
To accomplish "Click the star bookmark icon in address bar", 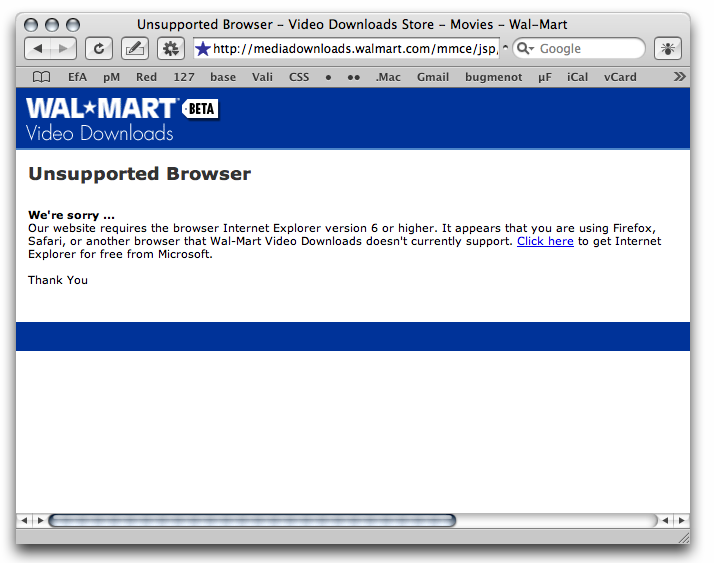I will tap(203, 48).
